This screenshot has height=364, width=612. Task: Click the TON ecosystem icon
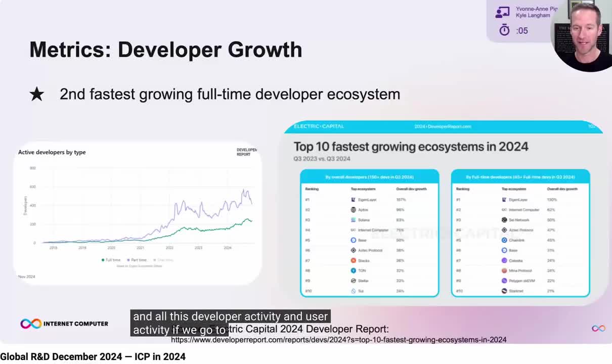click(x=353, y=270)
